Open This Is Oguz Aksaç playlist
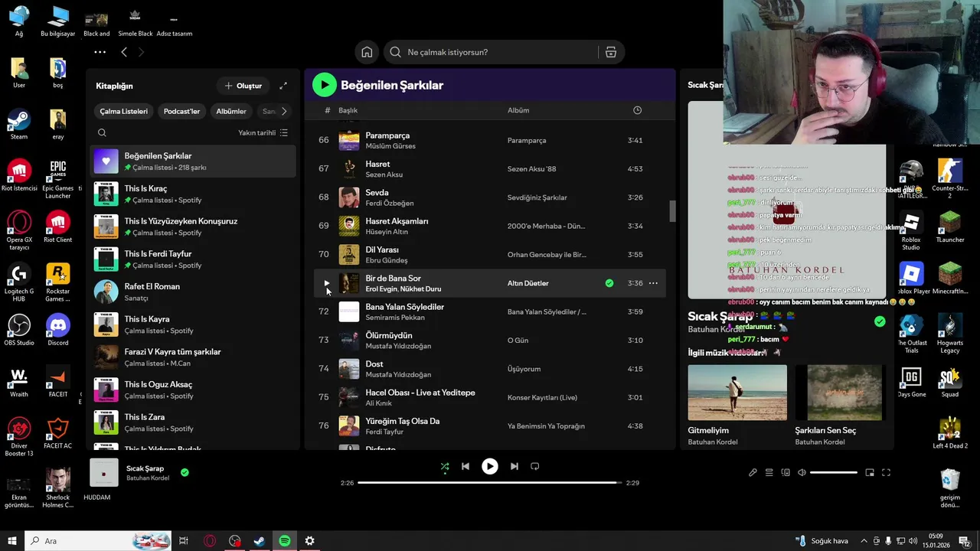Screen dimensions: 980x551 pyautogui.click(x=193, y=390)
